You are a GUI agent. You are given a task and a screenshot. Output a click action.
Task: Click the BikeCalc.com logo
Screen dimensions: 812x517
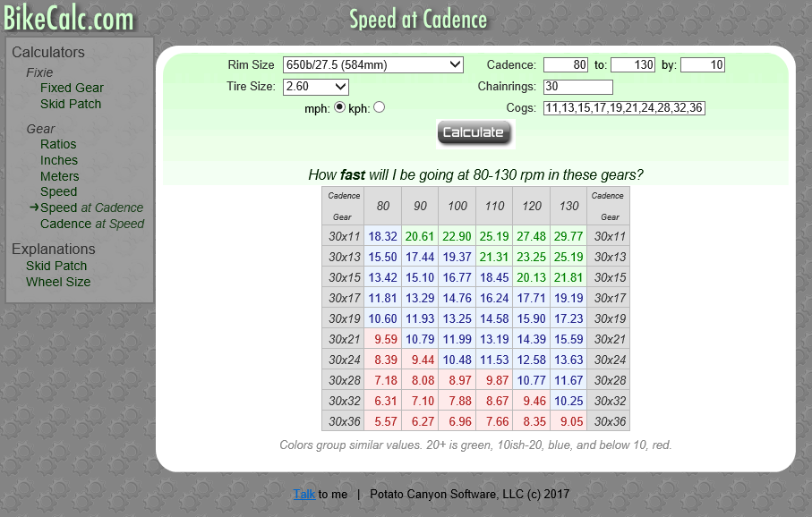click(68, 19)
